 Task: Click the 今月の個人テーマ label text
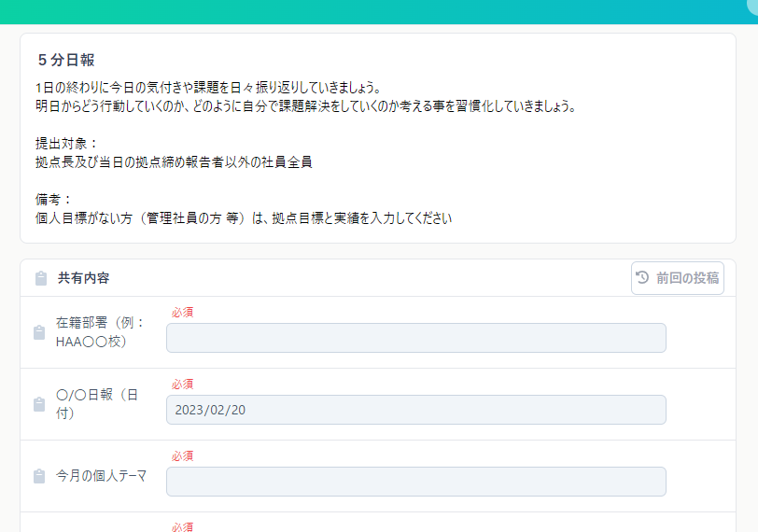tap(101, 476)
